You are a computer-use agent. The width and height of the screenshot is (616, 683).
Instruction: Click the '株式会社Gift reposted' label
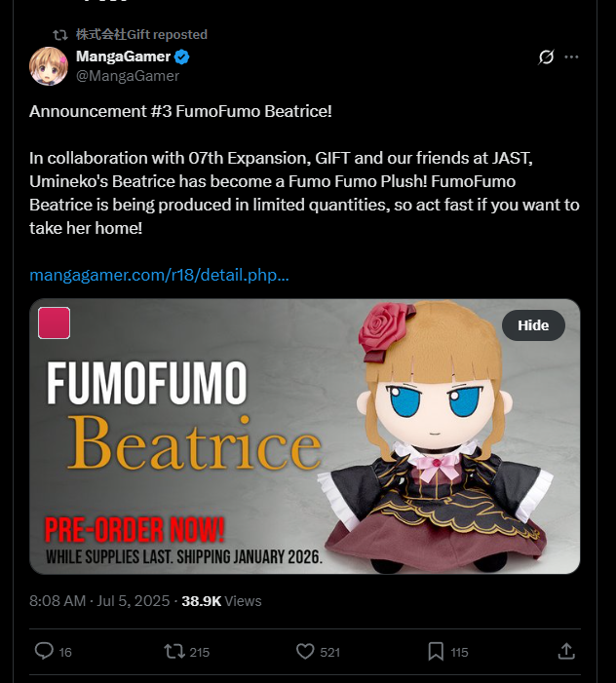coord(141,34)
